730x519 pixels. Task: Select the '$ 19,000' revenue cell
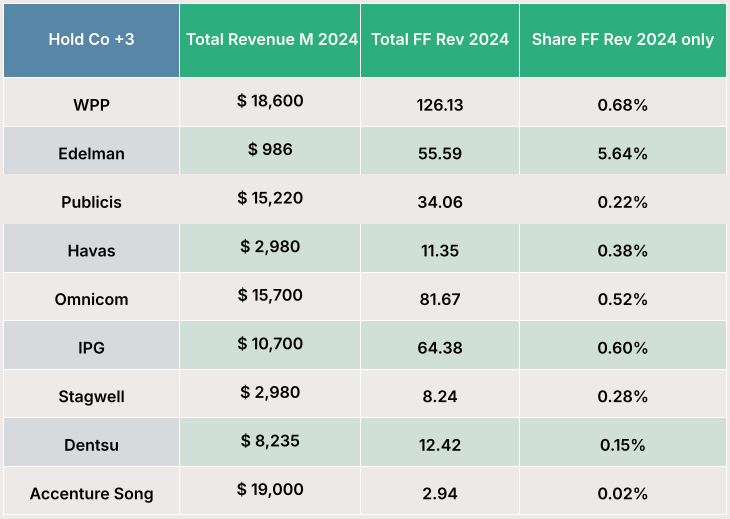pos(270,491)
